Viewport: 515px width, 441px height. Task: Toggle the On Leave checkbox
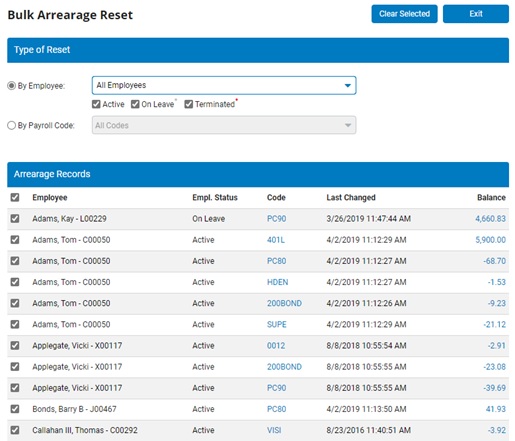(x=135, y=104)
